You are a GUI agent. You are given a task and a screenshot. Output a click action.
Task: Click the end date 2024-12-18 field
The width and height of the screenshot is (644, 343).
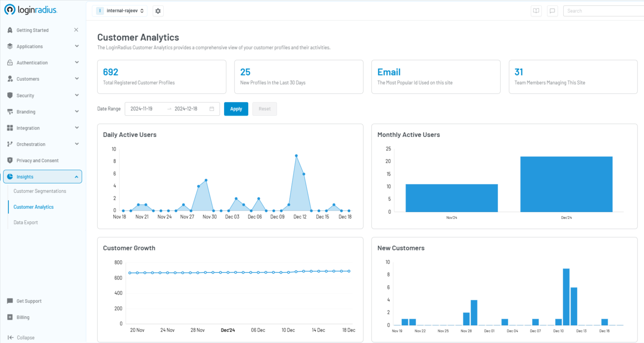[186, 109]
